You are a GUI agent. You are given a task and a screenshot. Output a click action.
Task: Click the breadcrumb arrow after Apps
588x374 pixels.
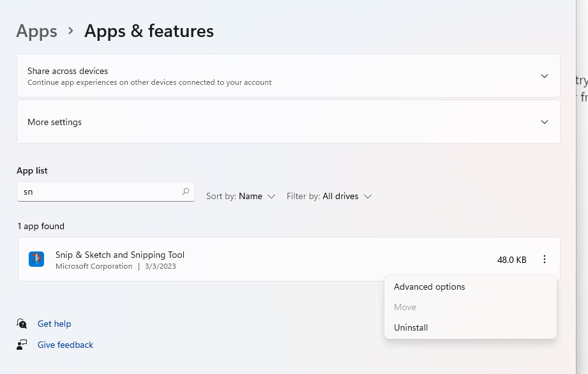click(71, 31)
